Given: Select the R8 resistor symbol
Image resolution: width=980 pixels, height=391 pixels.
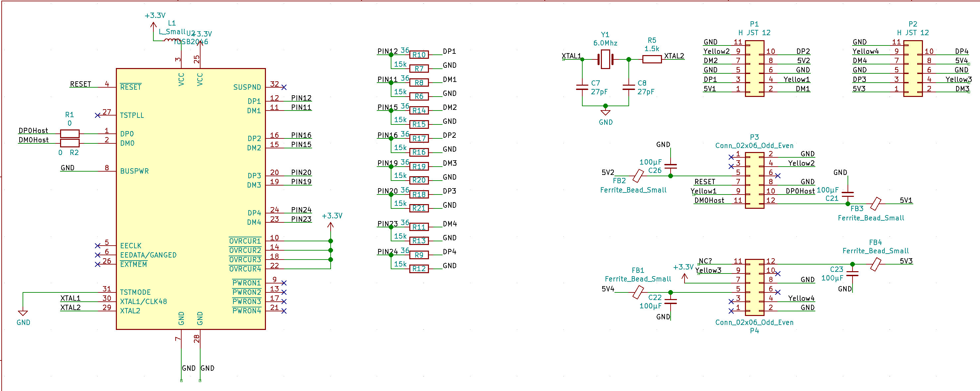Looking at the screenshot, I should pos(419,83).
